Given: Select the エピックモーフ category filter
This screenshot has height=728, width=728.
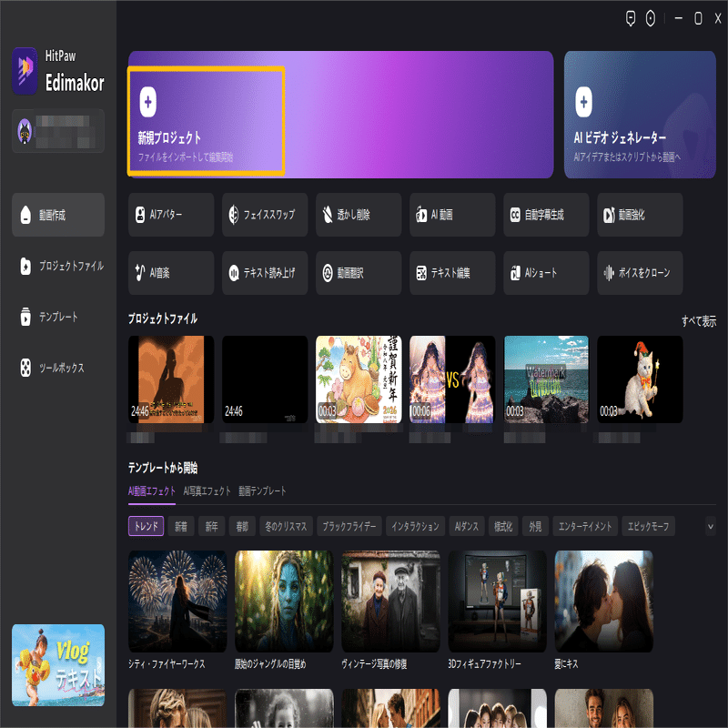Looking at the screenshot, I should click(x=648, y=526).
